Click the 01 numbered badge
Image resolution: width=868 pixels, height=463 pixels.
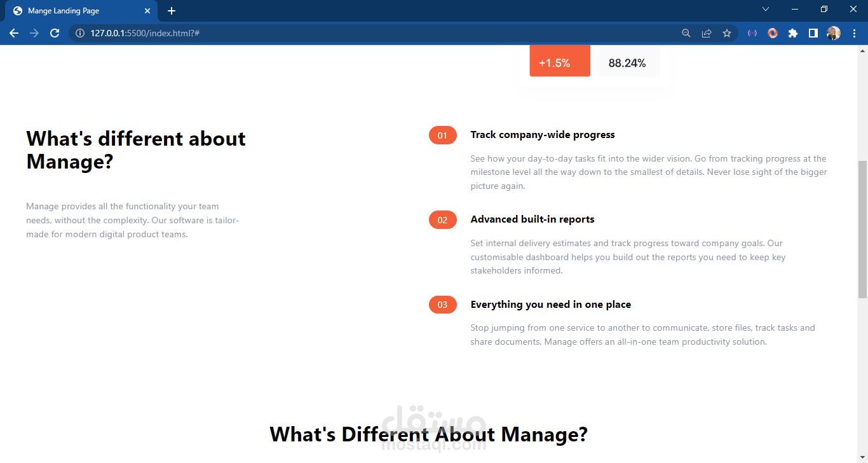[443, 135]
